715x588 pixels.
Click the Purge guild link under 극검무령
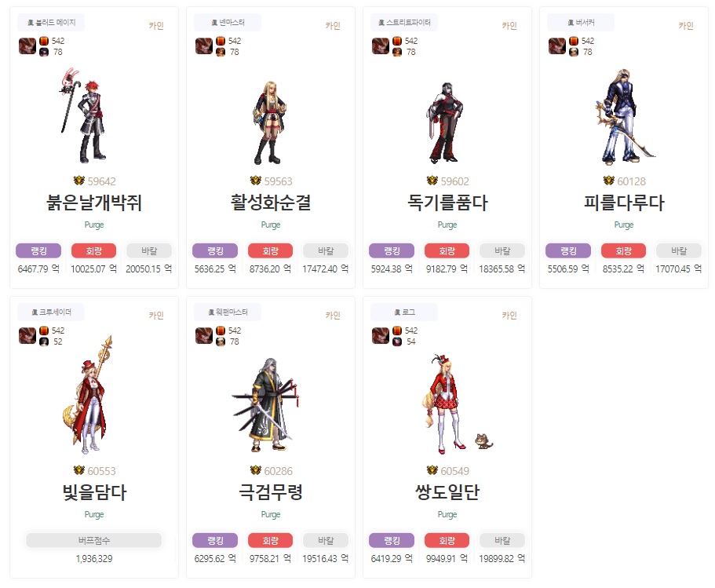coord(271,514)
